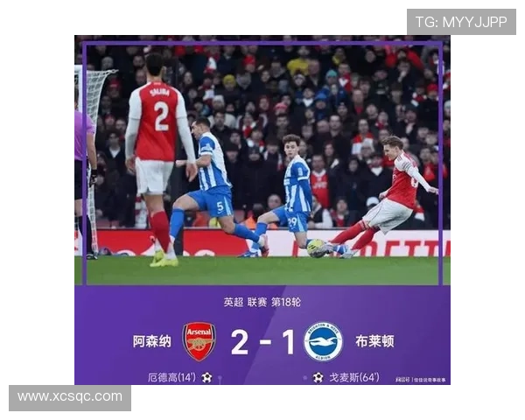Click the TG: MYYJJPP watermark label

(461, 22)
